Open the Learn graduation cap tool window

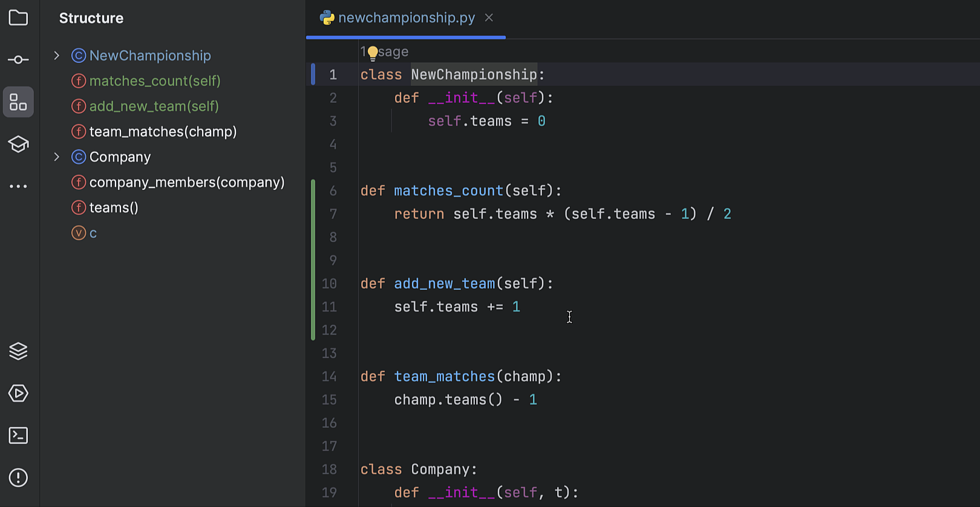click(x=18, y=145)
